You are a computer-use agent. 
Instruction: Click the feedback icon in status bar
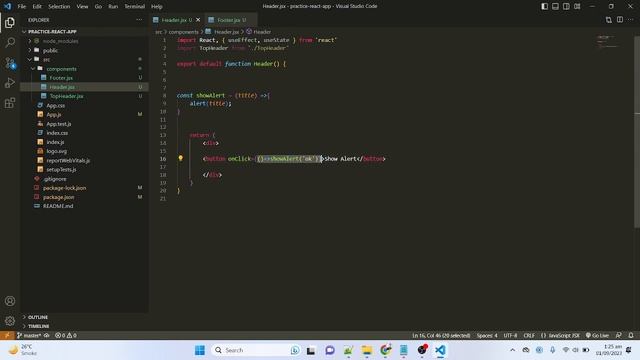pos(619,335)
